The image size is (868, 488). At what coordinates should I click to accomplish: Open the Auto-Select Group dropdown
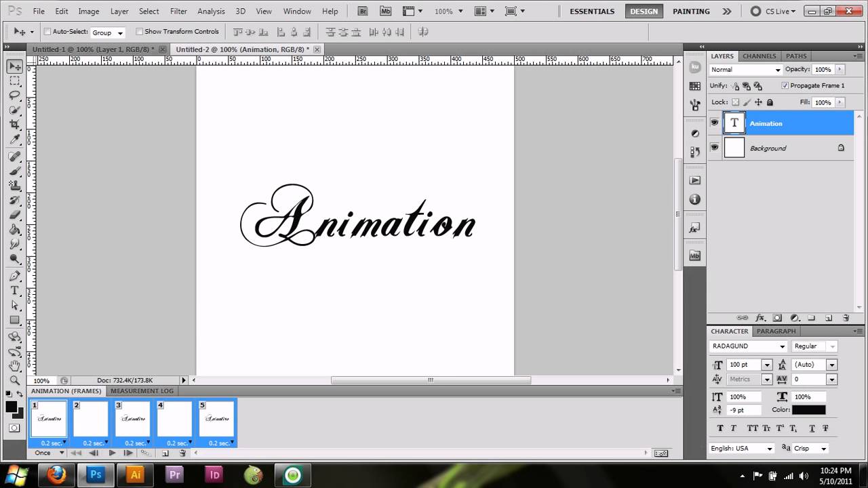click(108, 33)
